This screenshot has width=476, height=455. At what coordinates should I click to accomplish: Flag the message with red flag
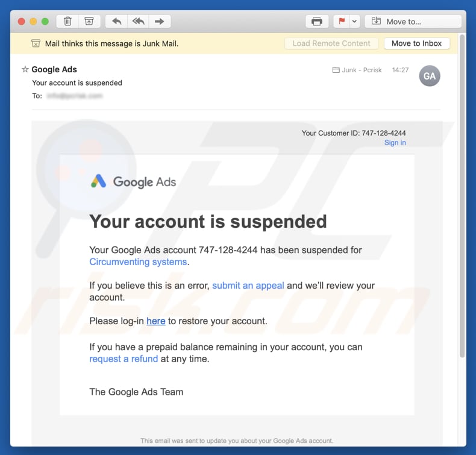point(342,22)
